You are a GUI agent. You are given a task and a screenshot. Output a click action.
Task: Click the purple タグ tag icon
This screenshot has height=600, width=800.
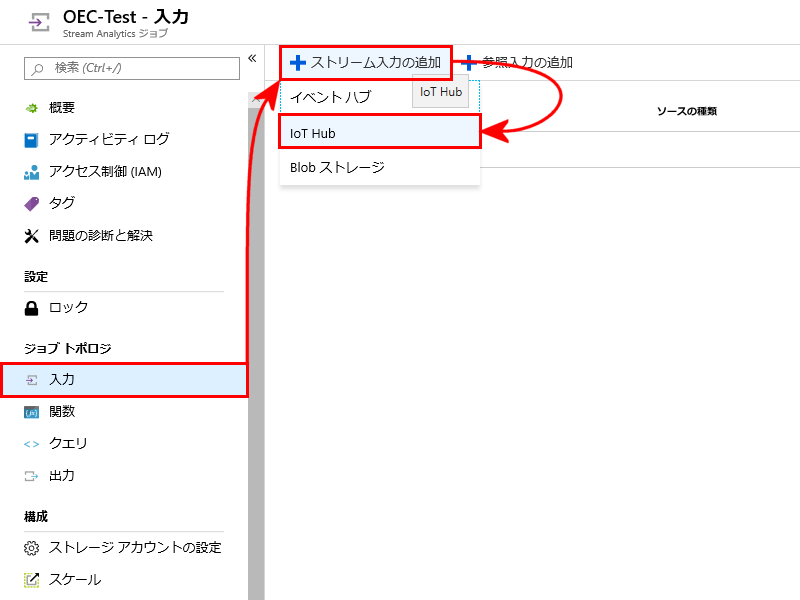point(31,204)
